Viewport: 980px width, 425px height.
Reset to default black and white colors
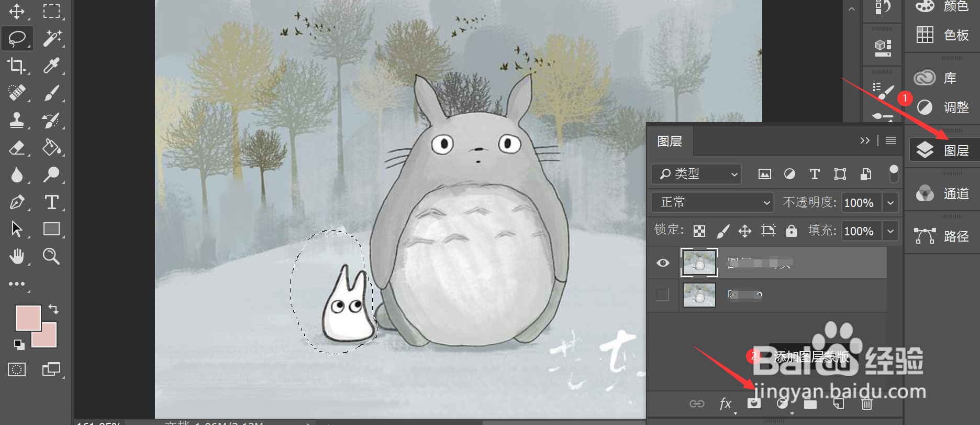(x=19, y=344)
